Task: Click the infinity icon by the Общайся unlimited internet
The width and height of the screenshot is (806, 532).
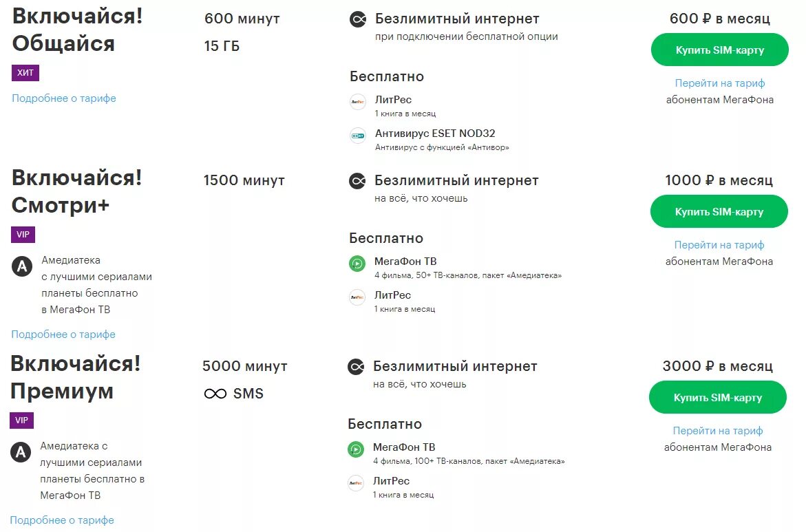Action: 358,20
